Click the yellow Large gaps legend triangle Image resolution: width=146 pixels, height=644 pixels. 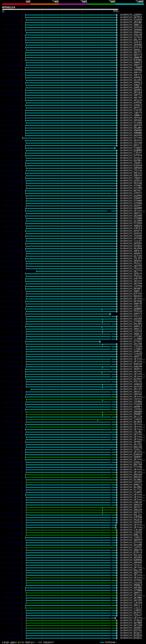pos(19,642)
